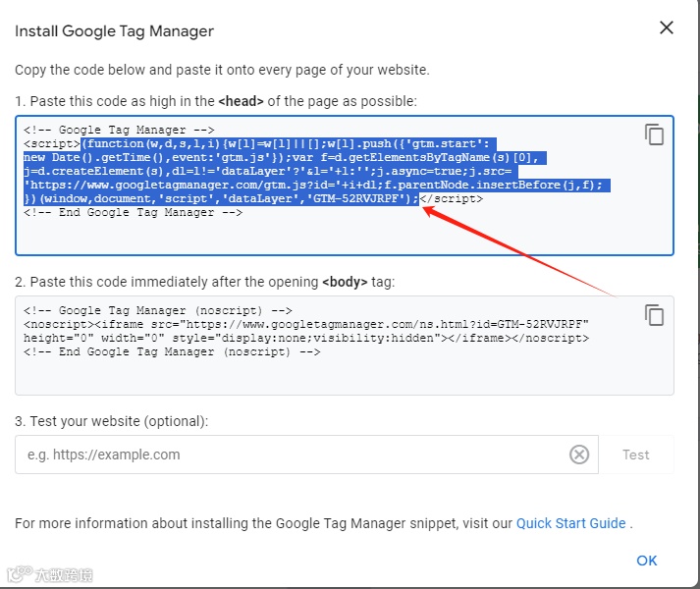Copy the head code snippet with copy icon
This screenshot has width=700, height=589.
coord(654,134)
